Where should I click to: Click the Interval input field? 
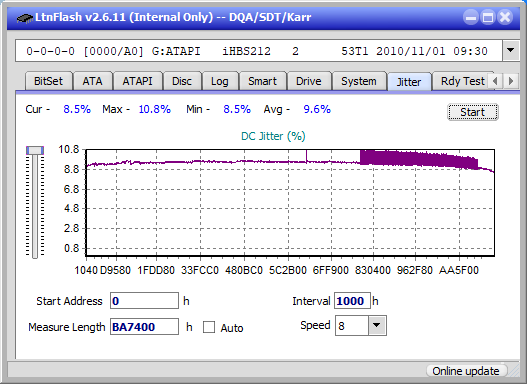pos(352,300)
